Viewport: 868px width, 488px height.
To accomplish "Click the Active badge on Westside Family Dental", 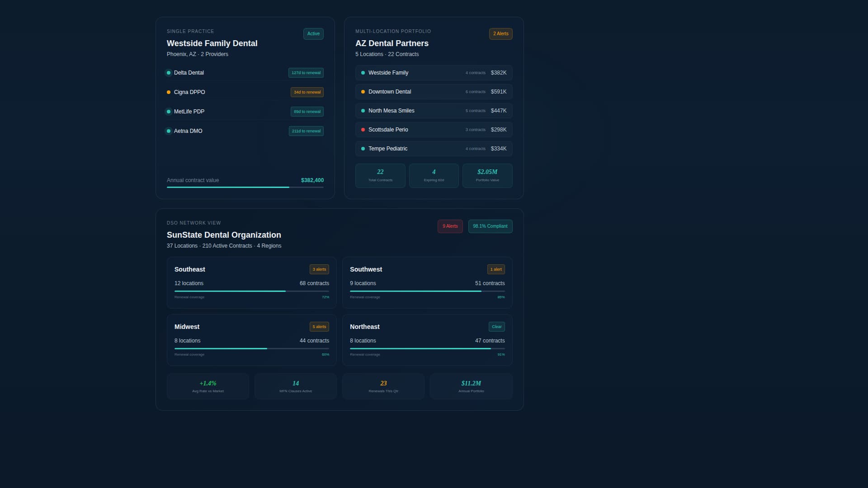I will pyautogui.click(x=313, y=34).
